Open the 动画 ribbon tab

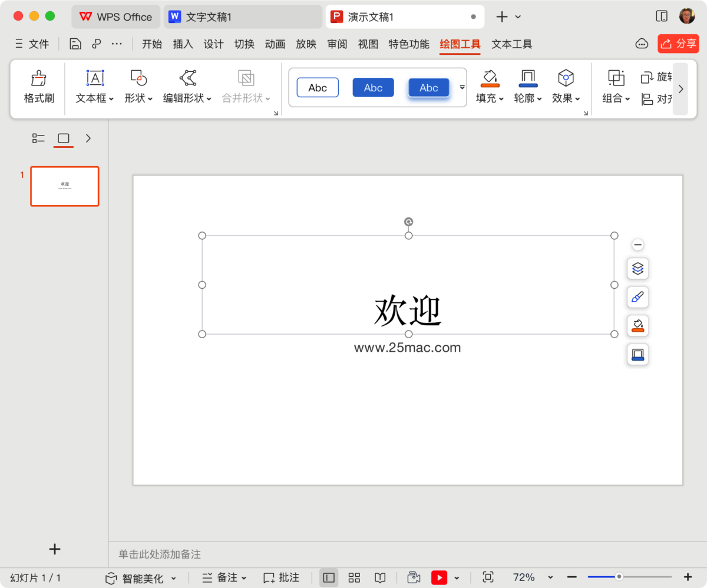[275, 44]
